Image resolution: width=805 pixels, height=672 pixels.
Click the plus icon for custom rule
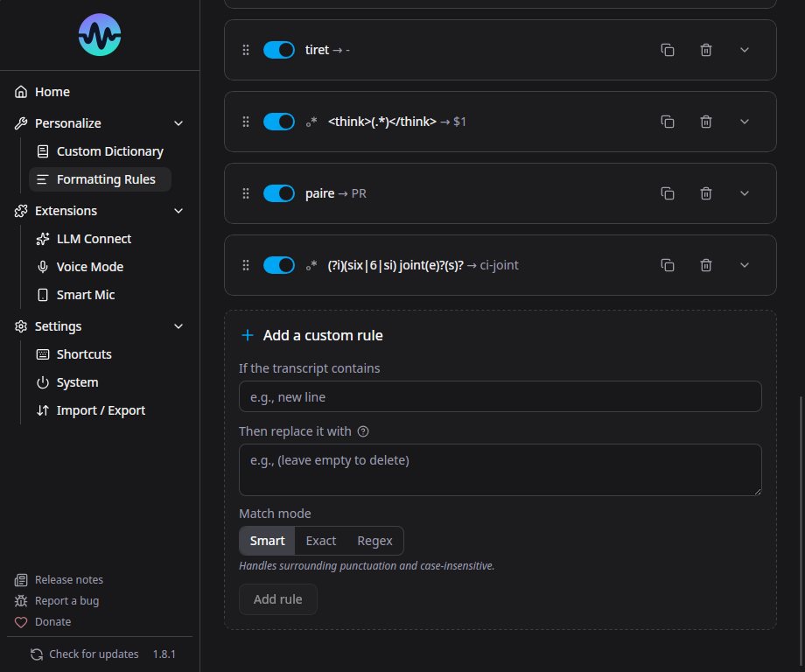click(x=248, y=335)
